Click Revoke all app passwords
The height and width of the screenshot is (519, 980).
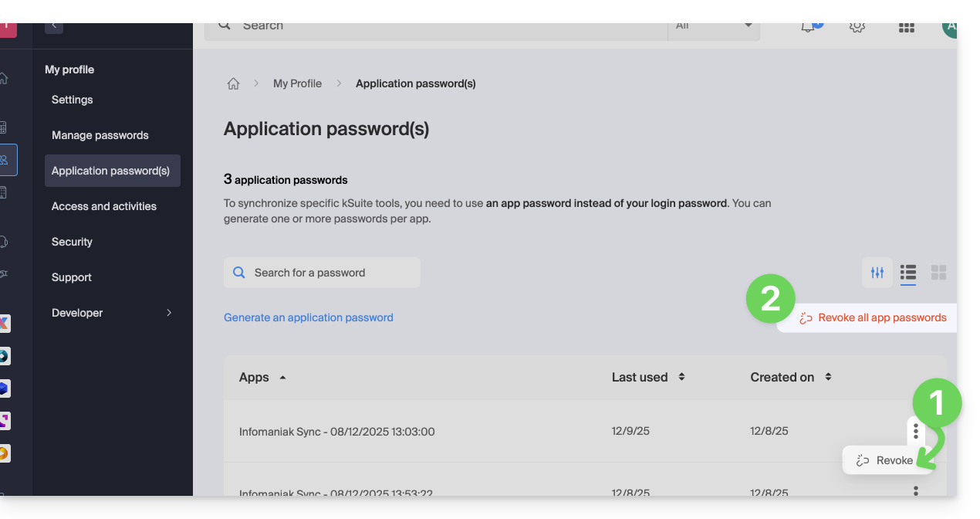[x=874, y=317]
